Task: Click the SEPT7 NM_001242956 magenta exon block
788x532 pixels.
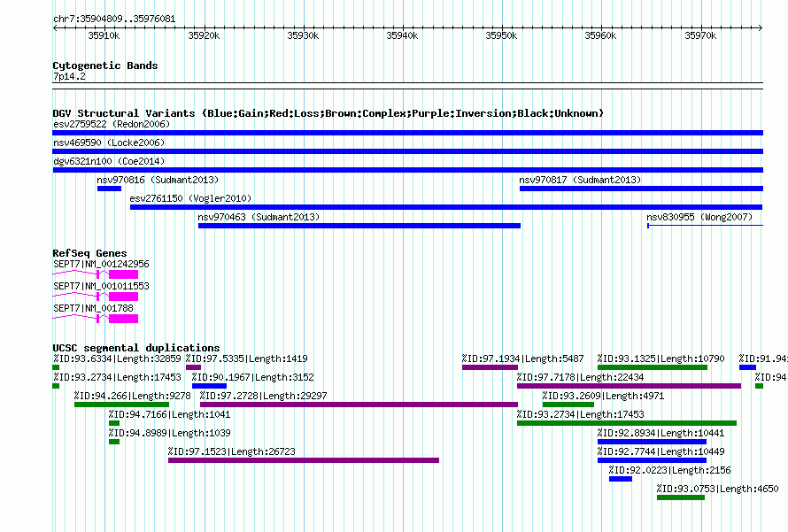Action: click(124, 274)
